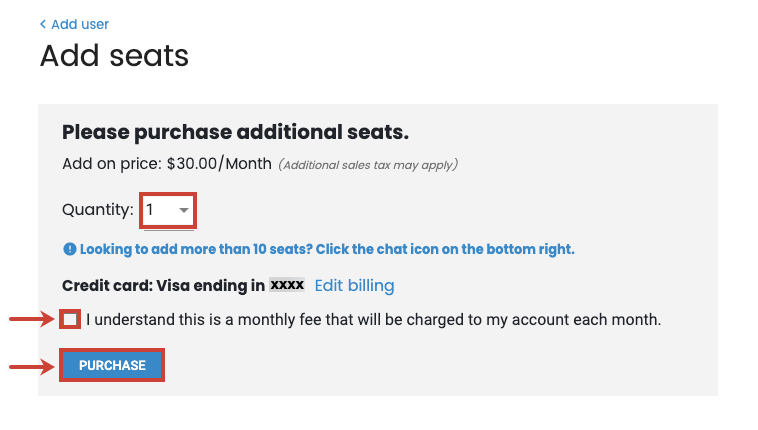Click the 'more than 10 seats' chat notice
Image resolution: width=758 pixels, height=430 pixels.
(327, 250)
